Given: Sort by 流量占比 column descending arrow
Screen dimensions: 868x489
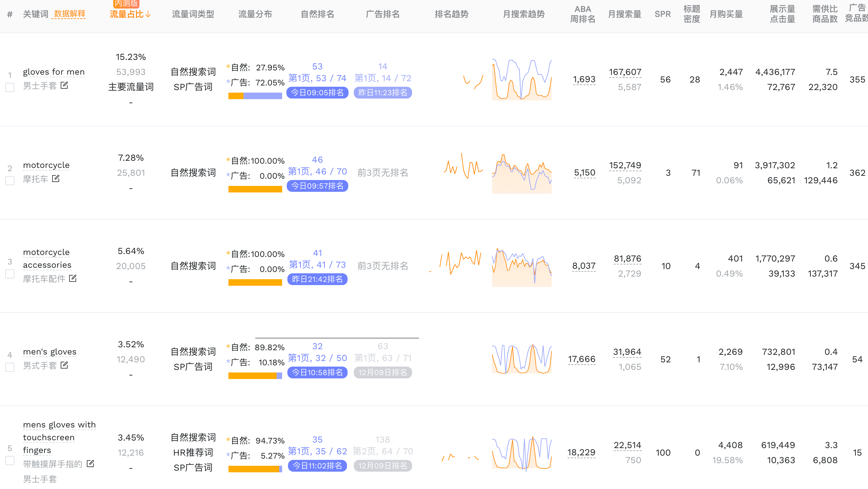Looking at the screenshot, I should 148,14.
